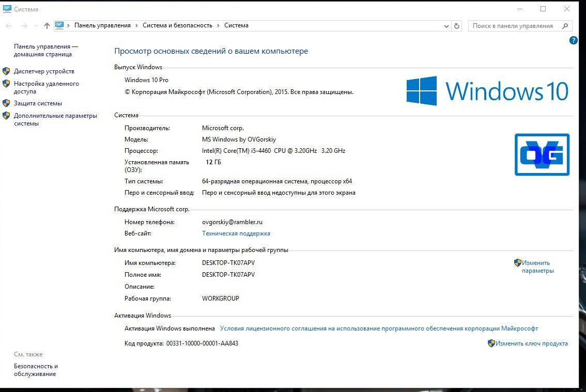The width and height of the screenshot is (586, 392).
Task: Click Изменить ключ продукта link
Action: 531,343
